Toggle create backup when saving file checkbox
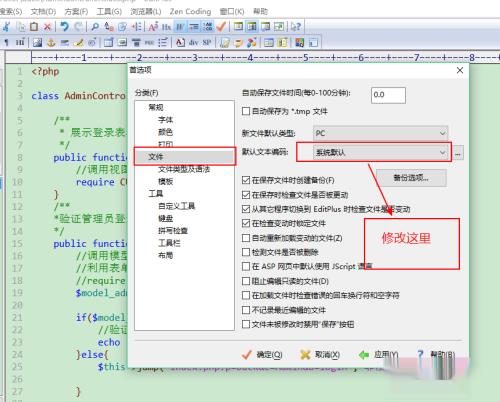This screenshot has width=500, height=402. pyautogui.click(x=246, y=180)
